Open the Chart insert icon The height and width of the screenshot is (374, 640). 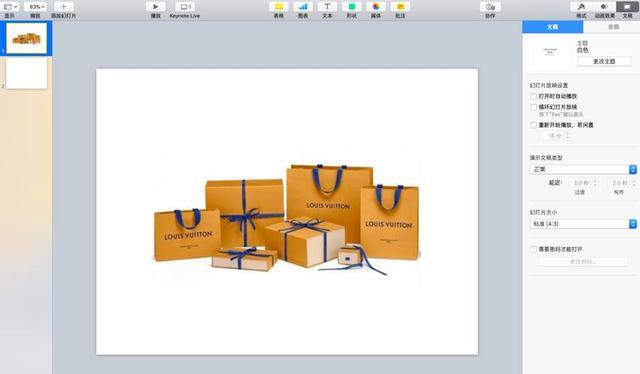click(x=303, y=7)
